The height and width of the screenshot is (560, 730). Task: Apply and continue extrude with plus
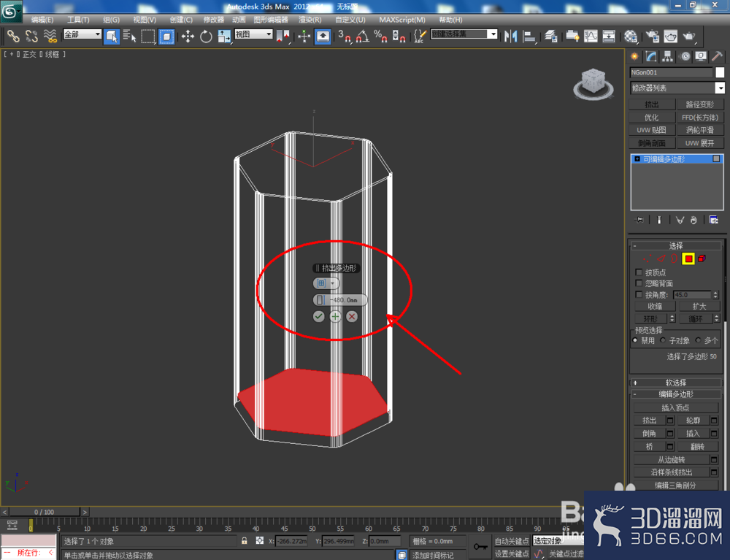335,317
